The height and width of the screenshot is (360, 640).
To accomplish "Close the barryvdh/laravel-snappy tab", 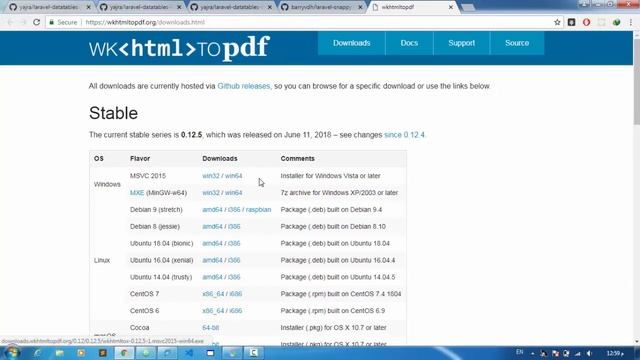I will pyautogui.click(x=360, y=7).
